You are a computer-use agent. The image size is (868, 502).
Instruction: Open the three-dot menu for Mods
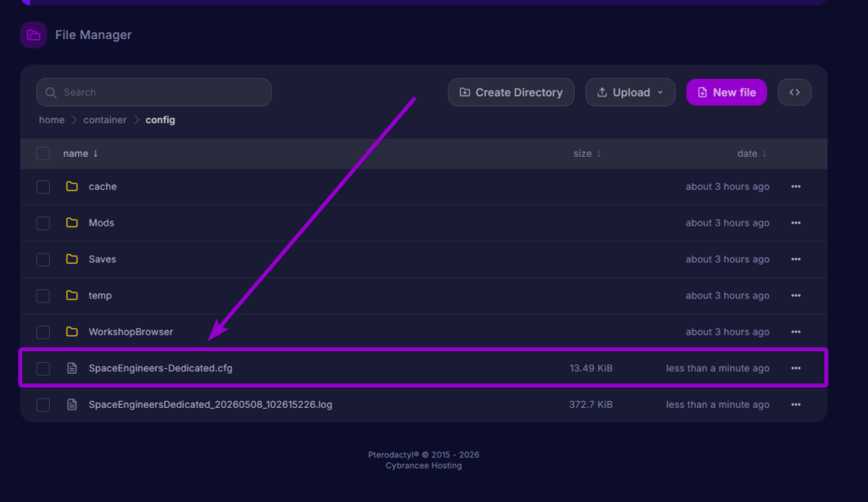795,223
